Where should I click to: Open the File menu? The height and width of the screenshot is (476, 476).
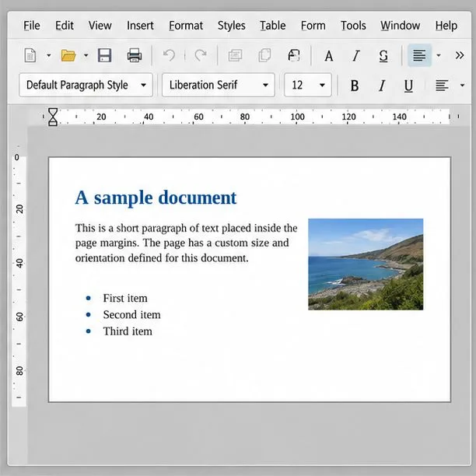click(x=32, y=26)
